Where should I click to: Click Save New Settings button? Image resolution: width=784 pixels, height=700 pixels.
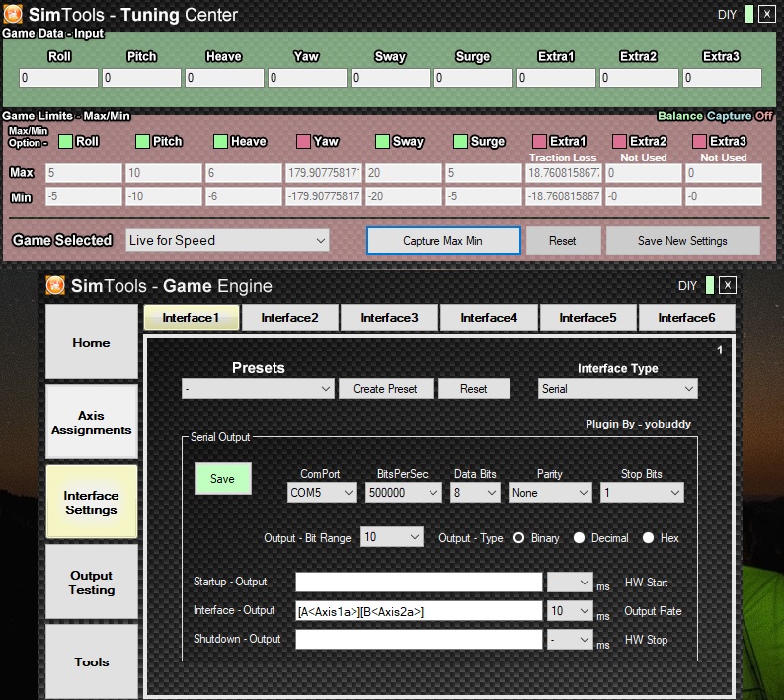(682, 241)
